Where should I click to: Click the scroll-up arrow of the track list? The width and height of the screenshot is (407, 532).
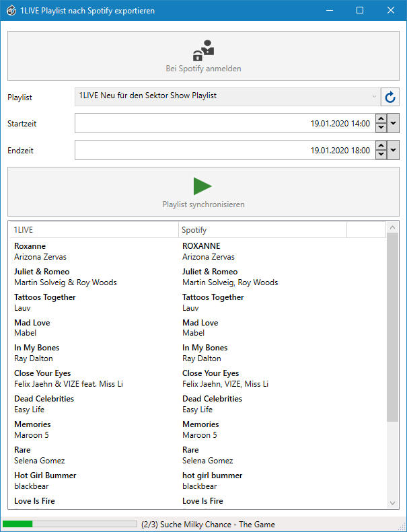(x=392, y=227)
